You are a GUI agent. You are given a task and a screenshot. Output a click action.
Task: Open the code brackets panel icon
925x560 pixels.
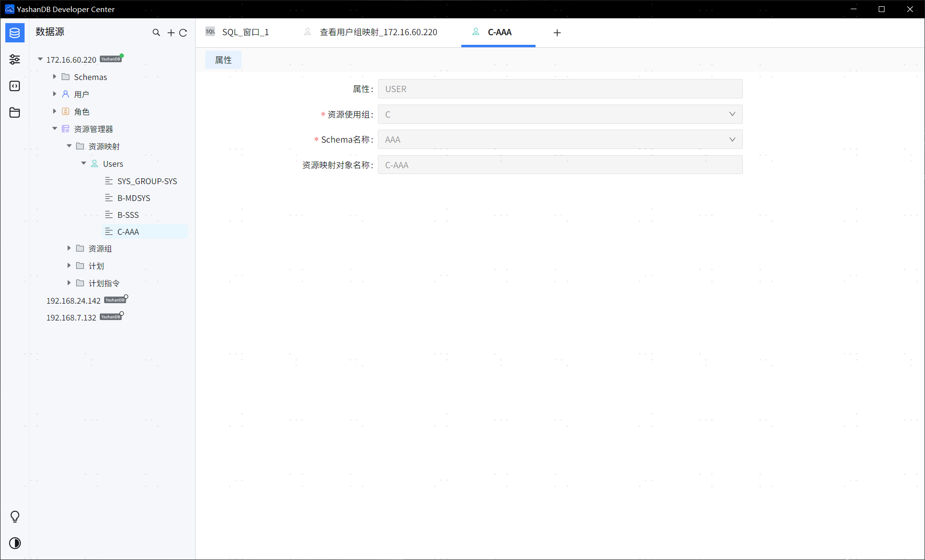15,86
